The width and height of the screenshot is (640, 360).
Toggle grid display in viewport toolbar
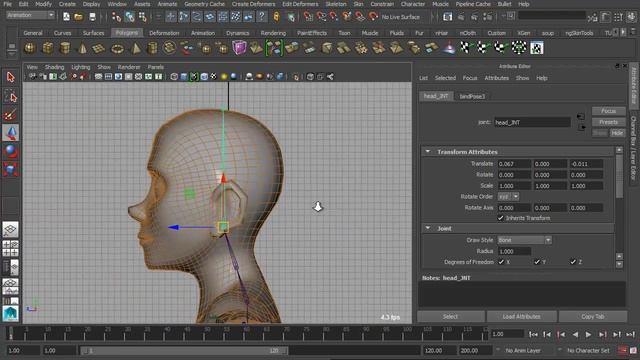(x=98, y=77)
